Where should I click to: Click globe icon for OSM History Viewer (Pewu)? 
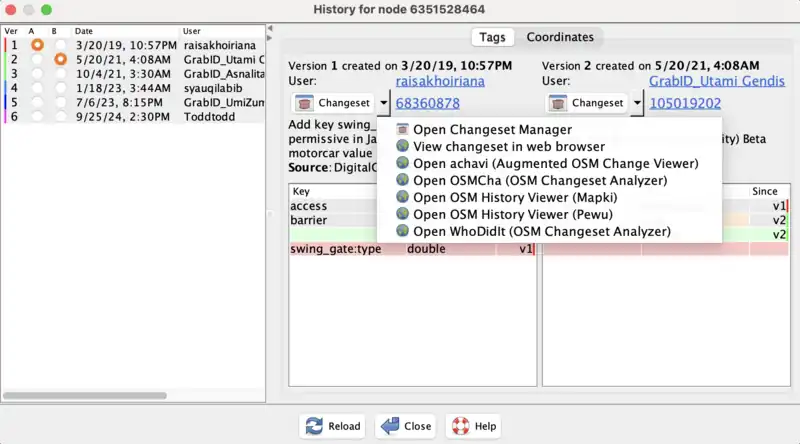pyautogui.click(x=403, y=214)
